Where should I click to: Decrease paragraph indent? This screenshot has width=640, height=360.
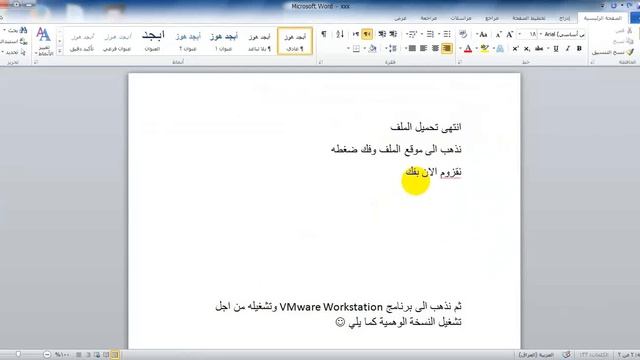(393, 34)
